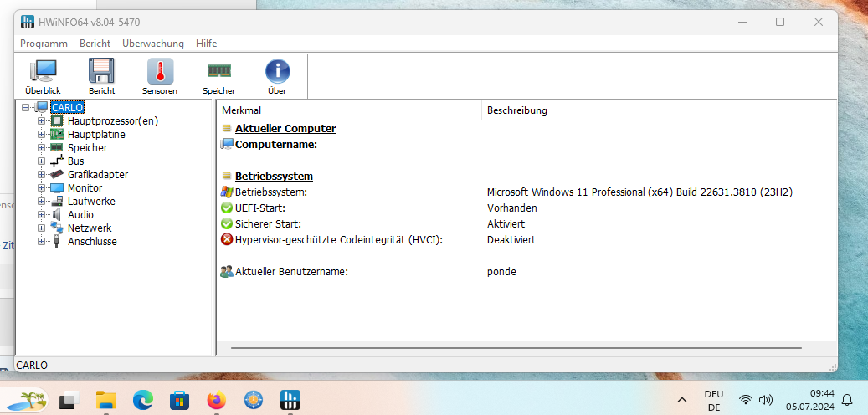Screen dimensions: 868x415
Task: Select the HVCI Codeintegrität row
Action: (x=526, y=240)
